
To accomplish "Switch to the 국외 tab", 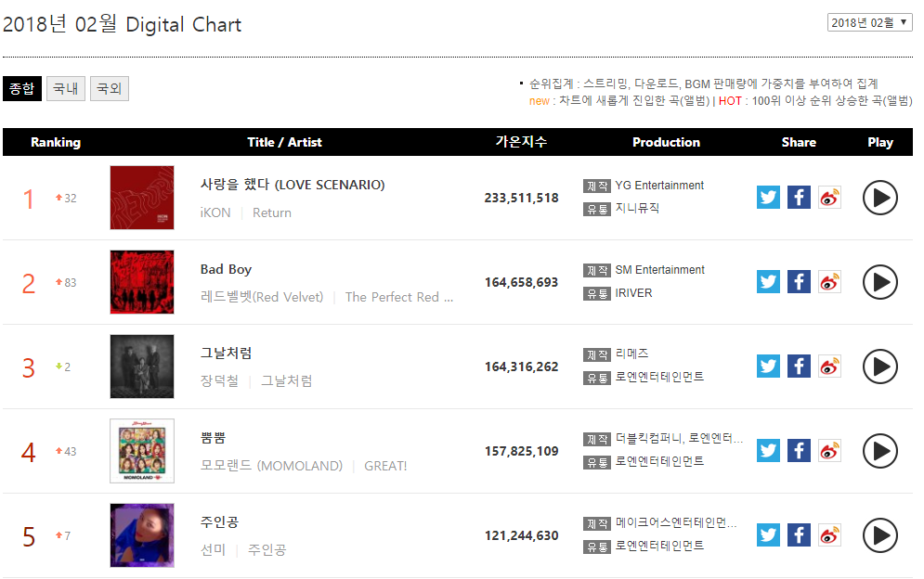I will tap(110, 89).
